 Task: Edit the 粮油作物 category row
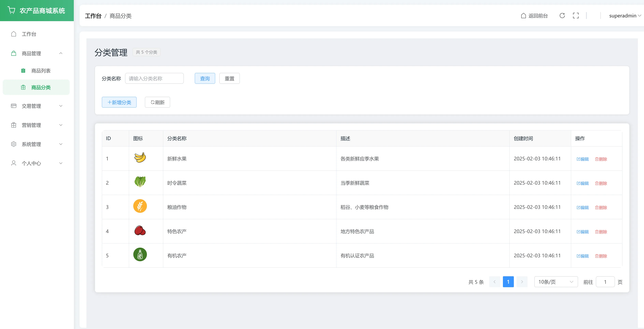(x=582, y=208)
